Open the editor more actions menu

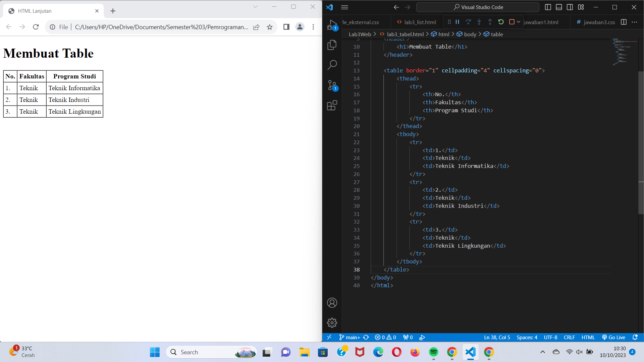point(635,22)
